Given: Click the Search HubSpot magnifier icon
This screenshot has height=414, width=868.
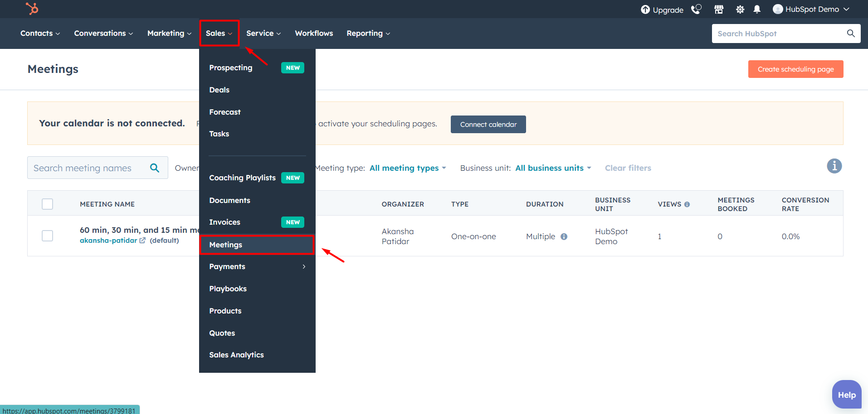Looking at the screenshot, I should pyautogui.click(x=851, y=33).
